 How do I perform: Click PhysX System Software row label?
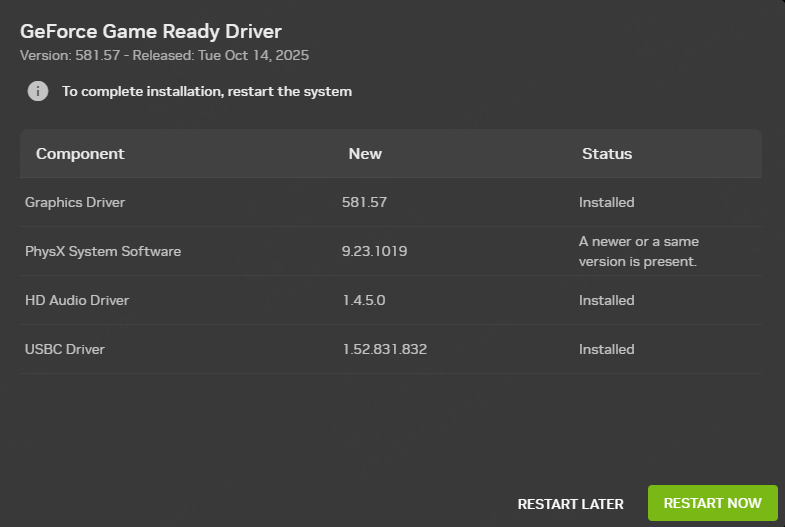(x=103, y=251)
